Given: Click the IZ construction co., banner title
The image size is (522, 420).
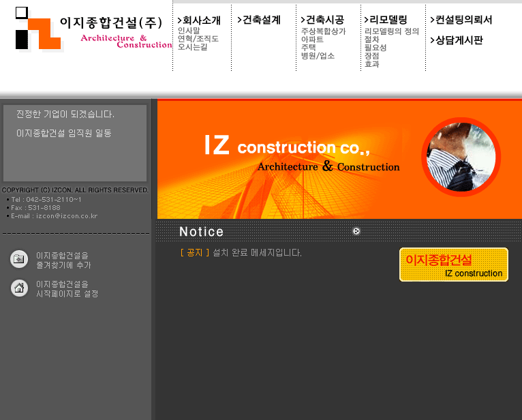Looking at the screenshot, I should pos(287,145).
